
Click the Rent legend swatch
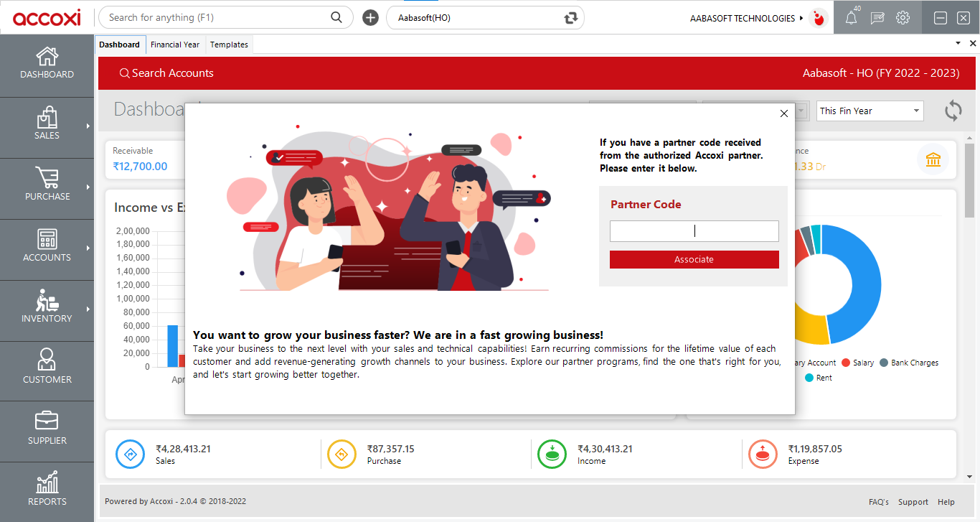(809, 378)
